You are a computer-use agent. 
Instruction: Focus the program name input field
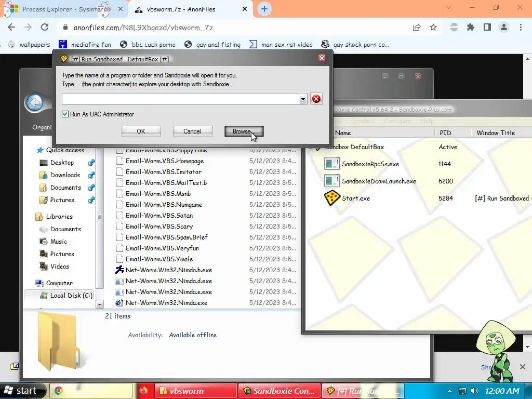(180, 99)
